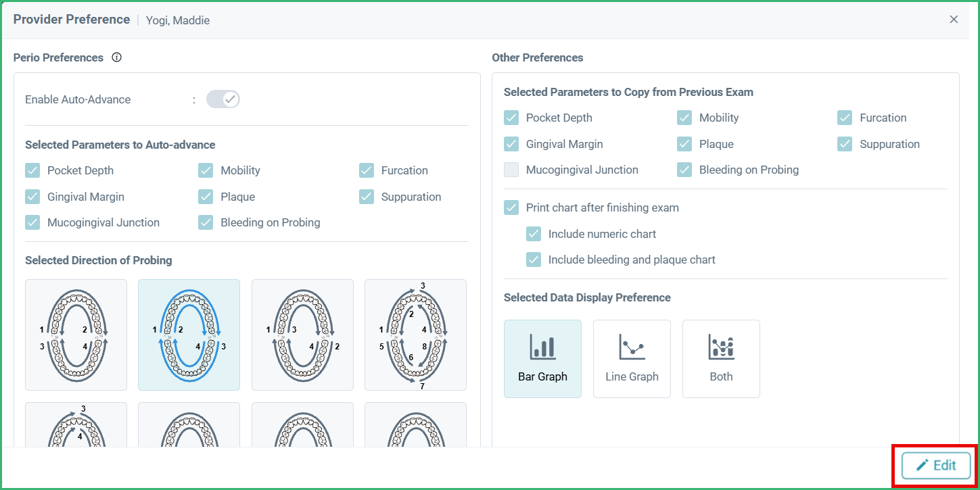Select the eight-segment probing direction diagram
This screenshot has width=980, height=490.
point(415,335)
